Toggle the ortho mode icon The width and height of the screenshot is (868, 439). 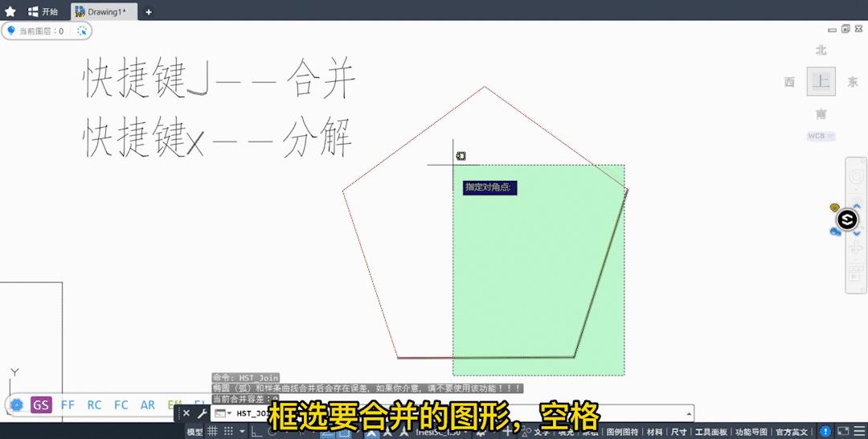256,431
